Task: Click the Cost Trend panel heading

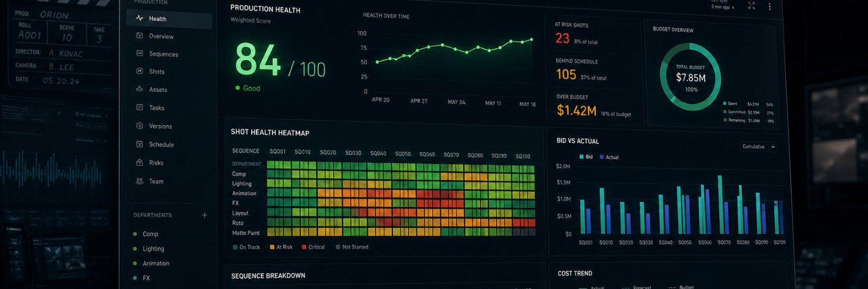Action: (x=575, y=273)
